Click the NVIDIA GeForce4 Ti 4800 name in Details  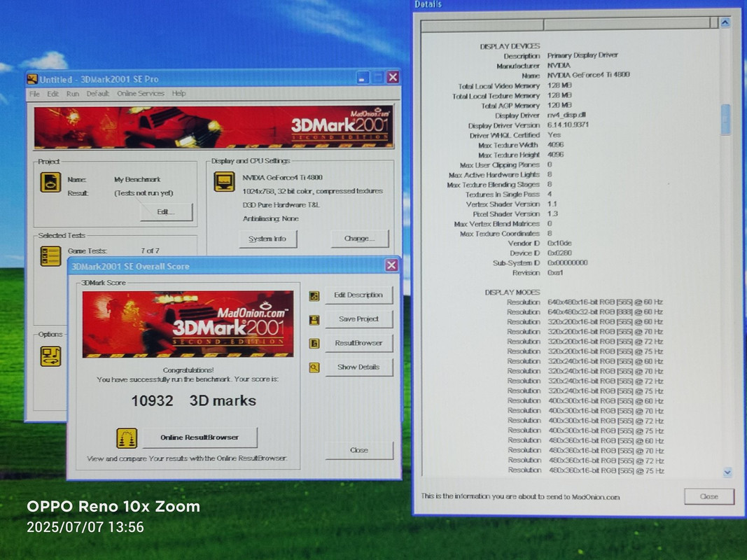click(x=588, y=75)
